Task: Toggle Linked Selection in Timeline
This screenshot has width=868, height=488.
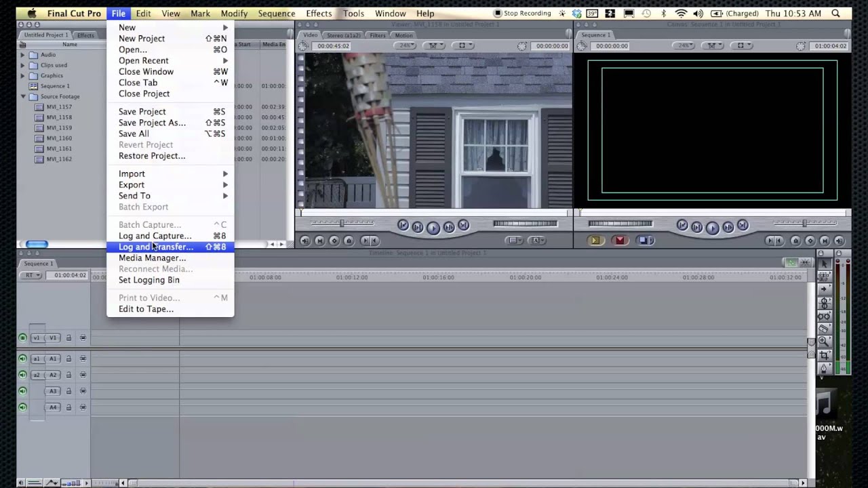Action: [791, 263]
